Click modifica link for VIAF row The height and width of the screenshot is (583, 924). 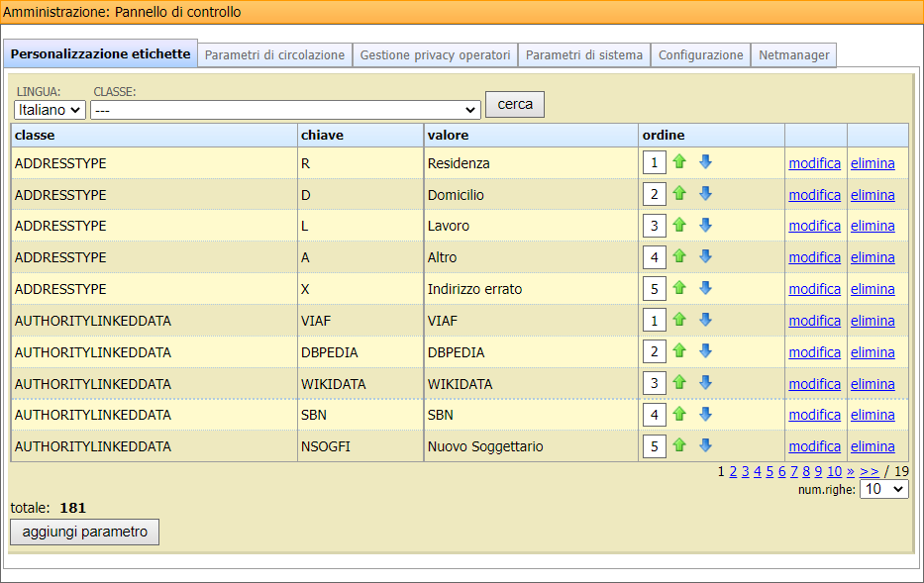814,321
